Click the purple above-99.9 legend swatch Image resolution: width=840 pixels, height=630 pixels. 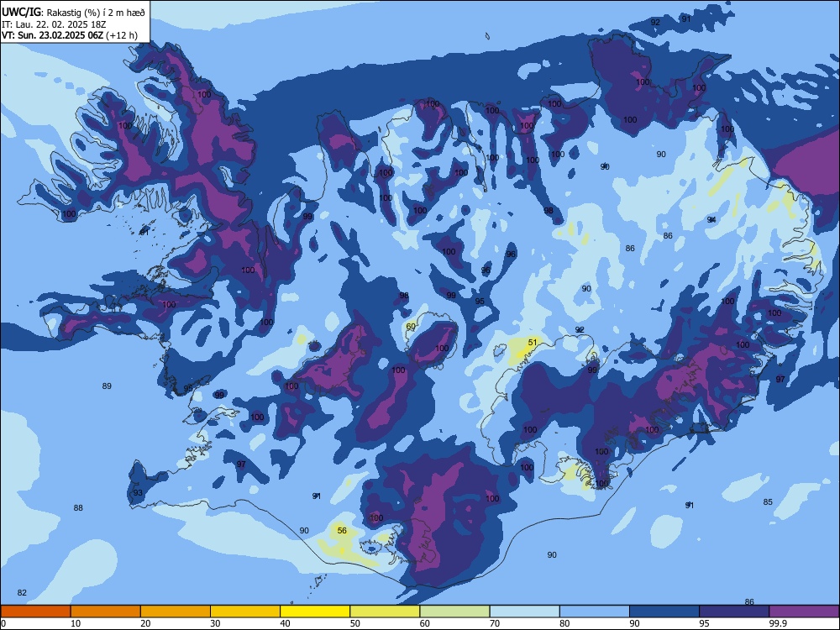pos(804,612)
